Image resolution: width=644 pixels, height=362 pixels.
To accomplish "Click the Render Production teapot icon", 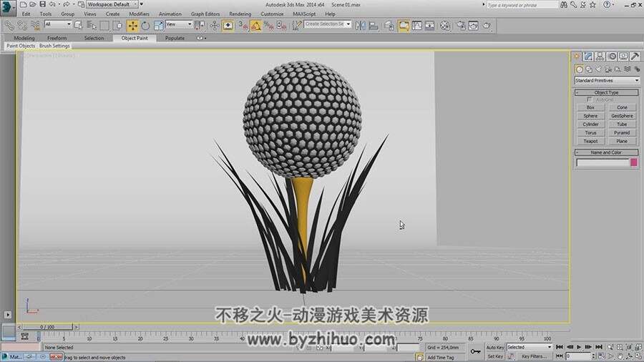I will point(487,26).
